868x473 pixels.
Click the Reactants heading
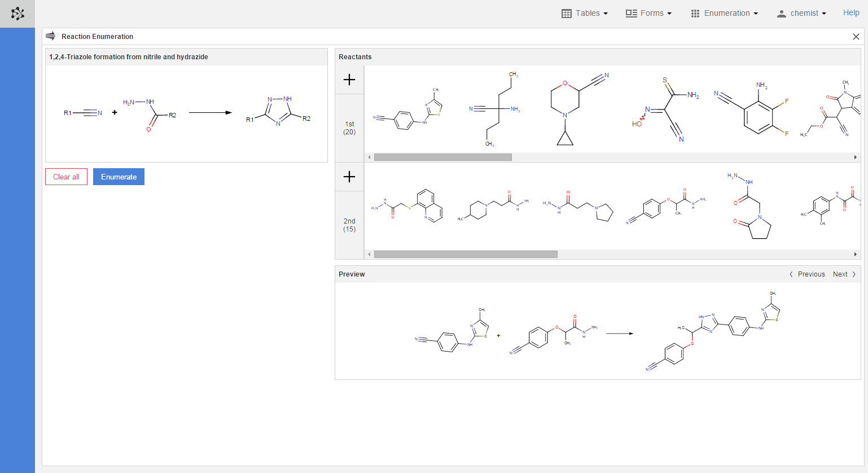355,57
